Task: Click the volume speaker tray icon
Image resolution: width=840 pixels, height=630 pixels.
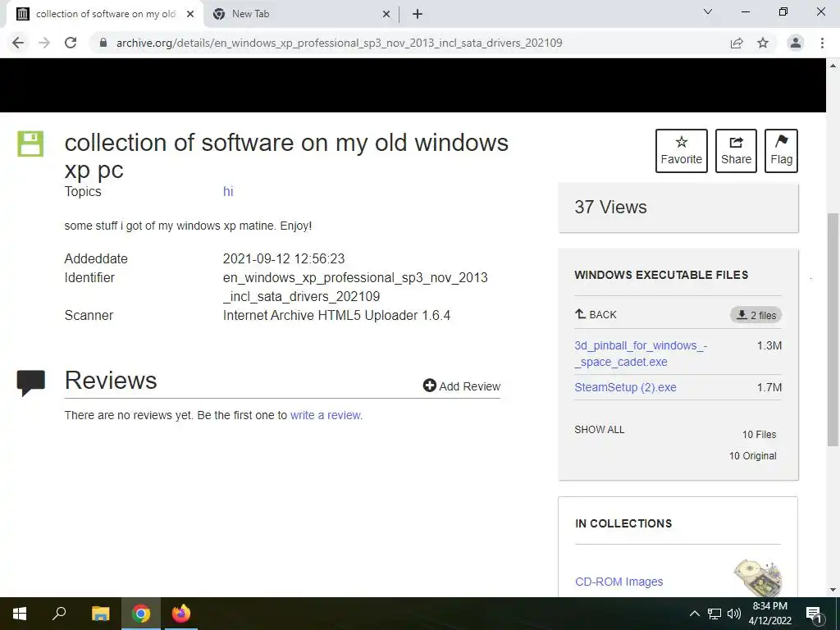Action: (734, 614)
